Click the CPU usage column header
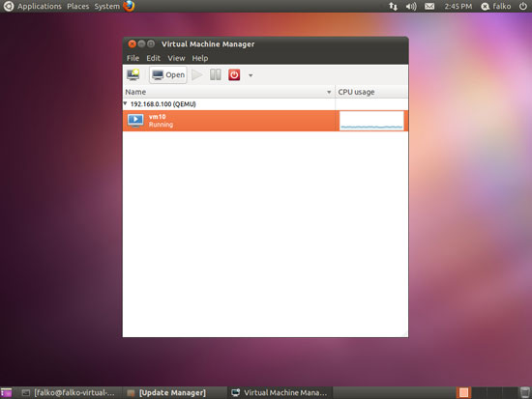Screen dimensions: 532x399 tap(371, 92)
